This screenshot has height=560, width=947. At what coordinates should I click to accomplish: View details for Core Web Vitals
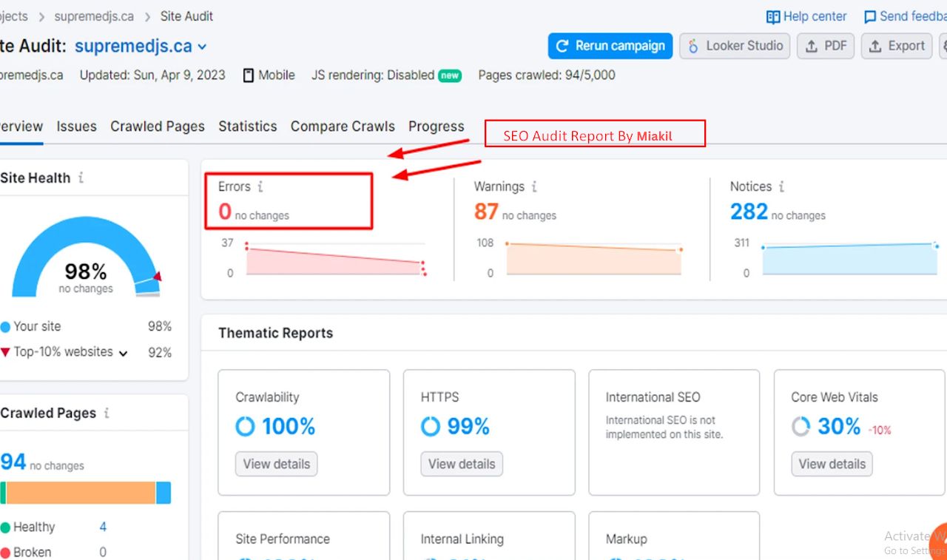[832, 465]
